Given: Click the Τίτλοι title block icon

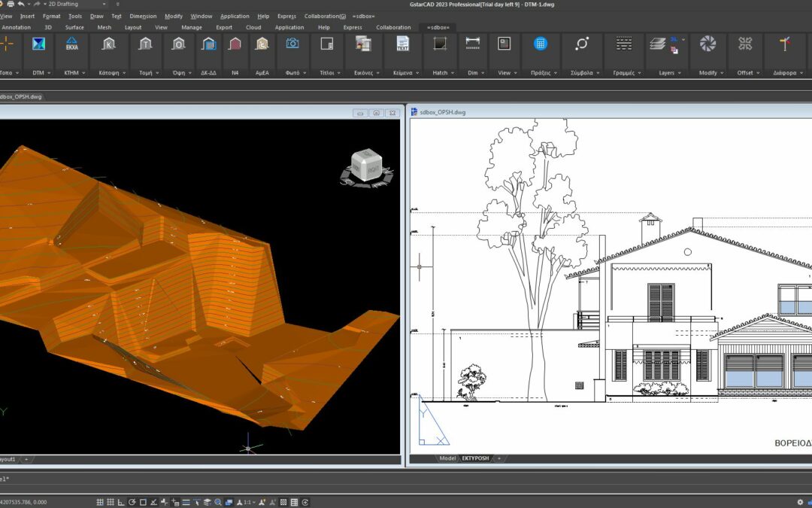Looking at the screenshot, I should pos(327,44).
